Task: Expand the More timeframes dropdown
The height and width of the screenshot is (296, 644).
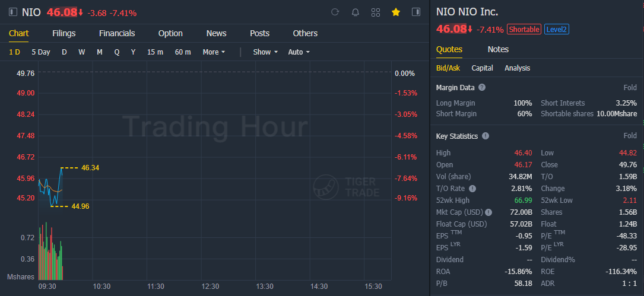Action: [x=214, y=52]
